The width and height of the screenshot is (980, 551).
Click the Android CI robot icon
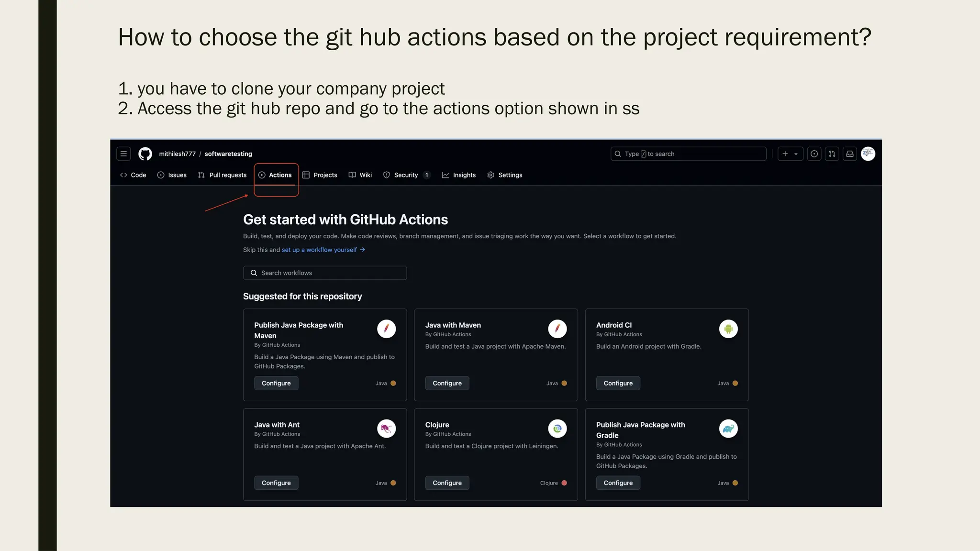point(728,329)
